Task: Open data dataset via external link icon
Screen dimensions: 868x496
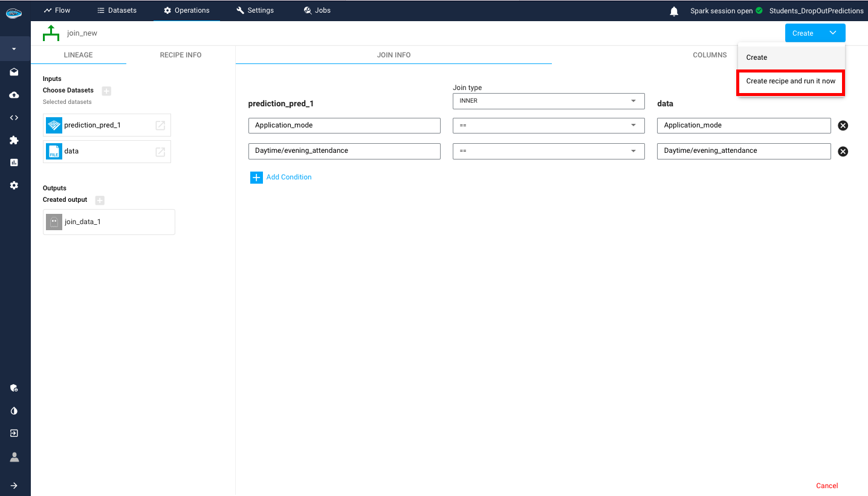Action: [x=160, y=152]
